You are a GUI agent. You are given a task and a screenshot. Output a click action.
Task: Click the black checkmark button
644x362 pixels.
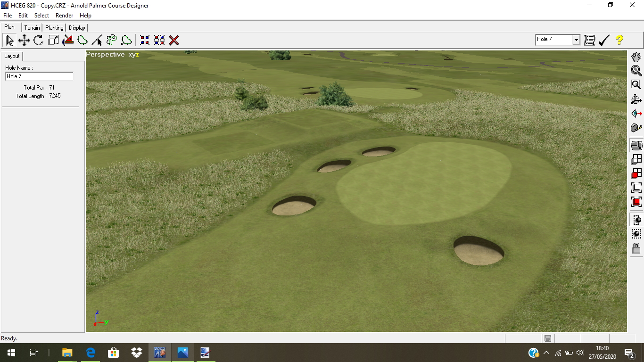tap(604, 41)
